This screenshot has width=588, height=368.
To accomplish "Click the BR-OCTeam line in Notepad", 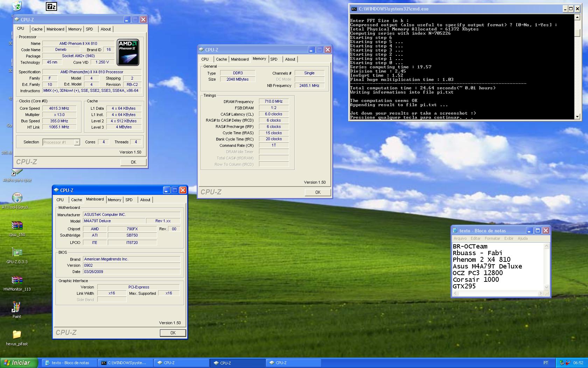I will click(x=470, y=246).
